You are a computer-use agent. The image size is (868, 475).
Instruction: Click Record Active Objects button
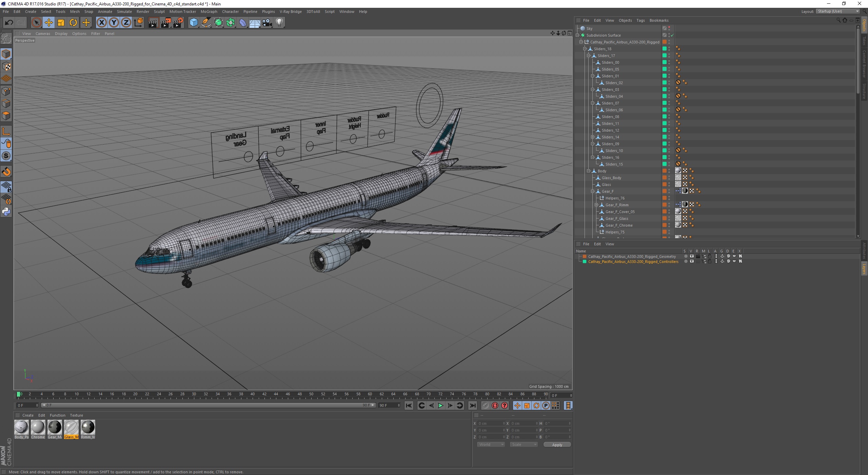pyautogui.click(x=486, y=405)
